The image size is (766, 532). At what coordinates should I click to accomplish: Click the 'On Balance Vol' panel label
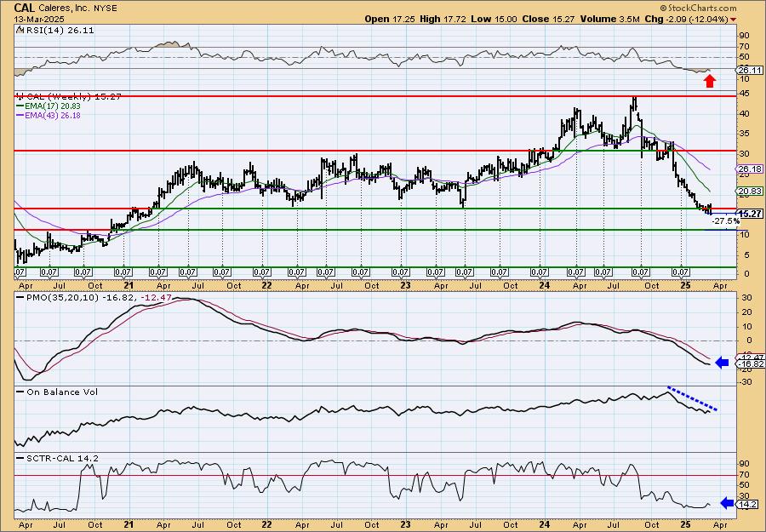[x=64, y=392]
